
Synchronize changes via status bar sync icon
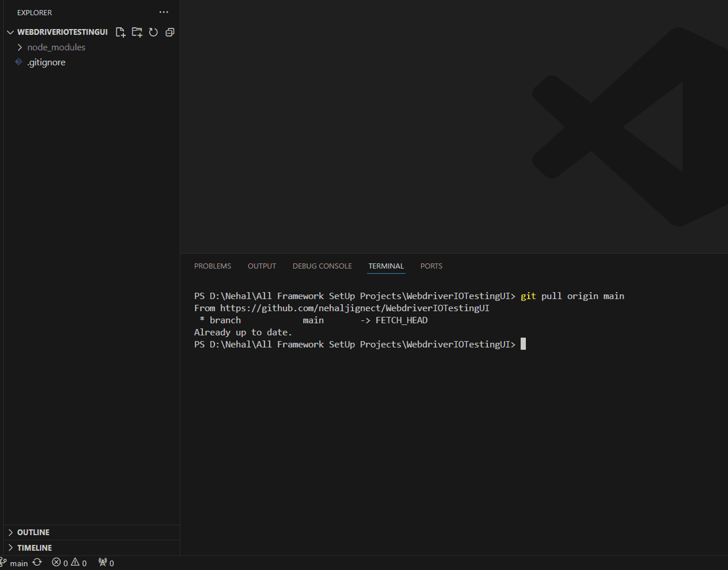click(x=37, y=563)
